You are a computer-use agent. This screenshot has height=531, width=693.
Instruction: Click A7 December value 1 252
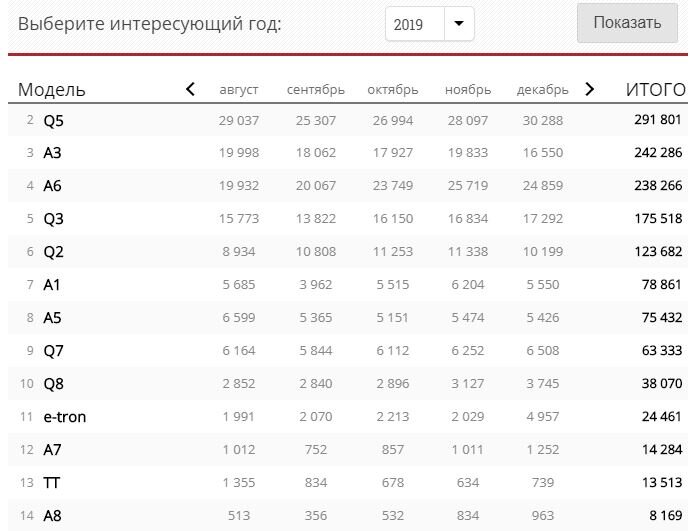pyautogui.click(x=543, y=450)
